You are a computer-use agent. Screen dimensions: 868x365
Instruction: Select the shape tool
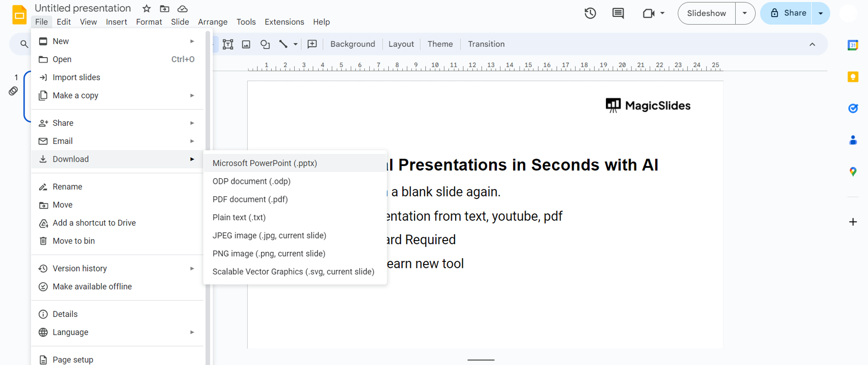265,44
